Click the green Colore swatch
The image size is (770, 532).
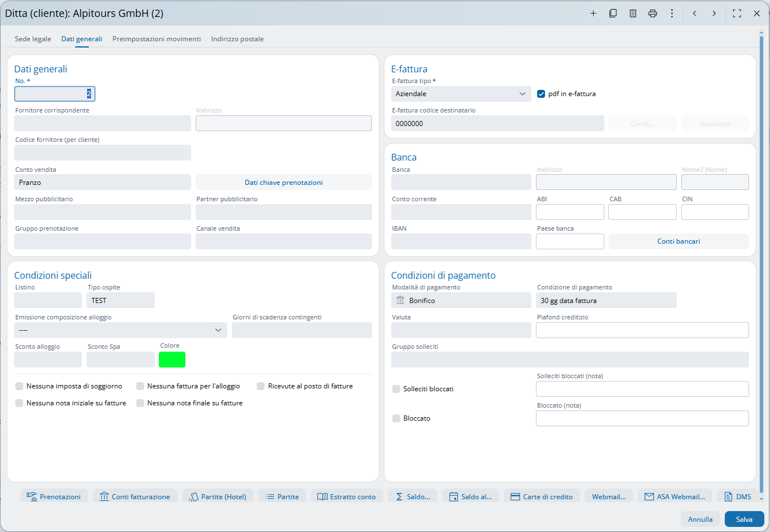coord(172,360)
